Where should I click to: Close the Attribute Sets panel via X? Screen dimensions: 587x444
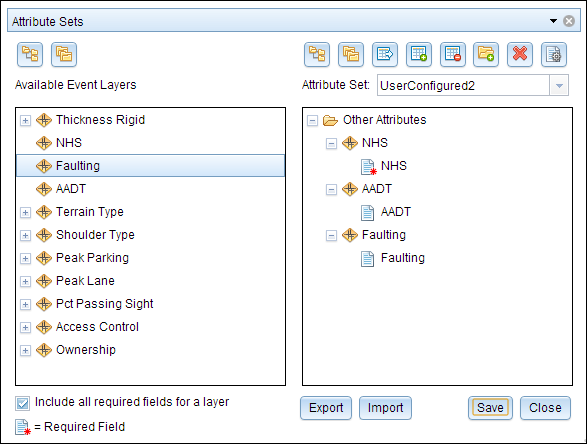(569, 21)
